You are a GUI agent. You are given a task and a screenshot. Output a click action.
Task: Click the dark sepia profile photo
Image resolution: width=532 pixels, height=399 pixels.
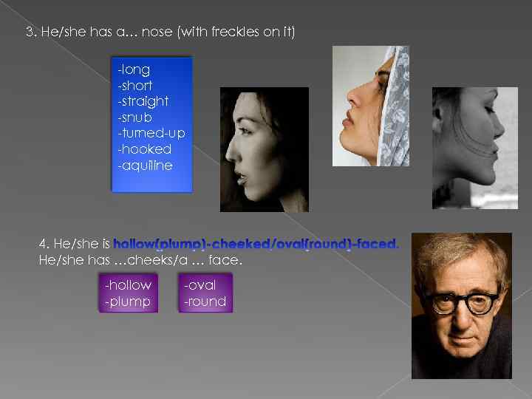coord(265,149)
